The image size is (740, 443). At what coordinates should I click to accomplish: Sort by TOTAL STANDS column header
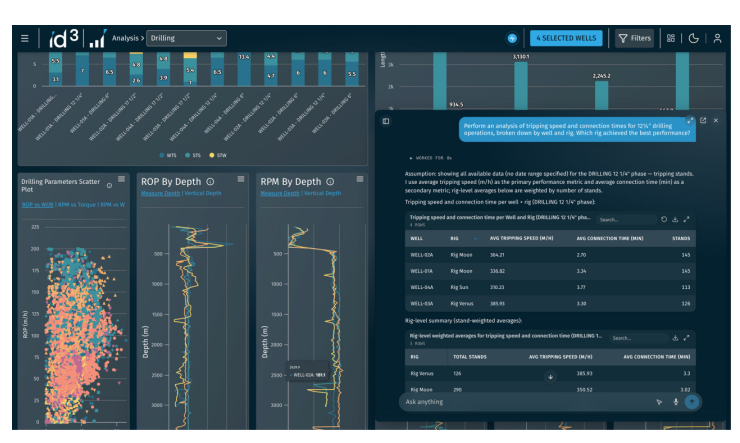470,357
